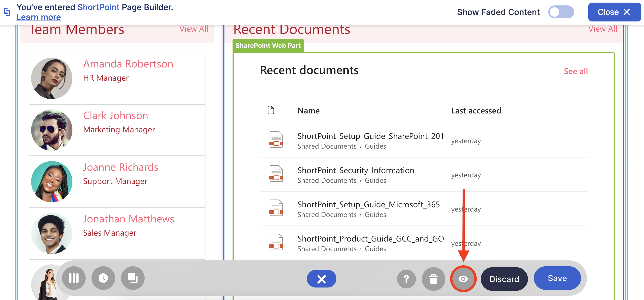Click Amanda Robertson's profile photo
644x300 pixels.
pyautogui.click(x=52, y=78)
